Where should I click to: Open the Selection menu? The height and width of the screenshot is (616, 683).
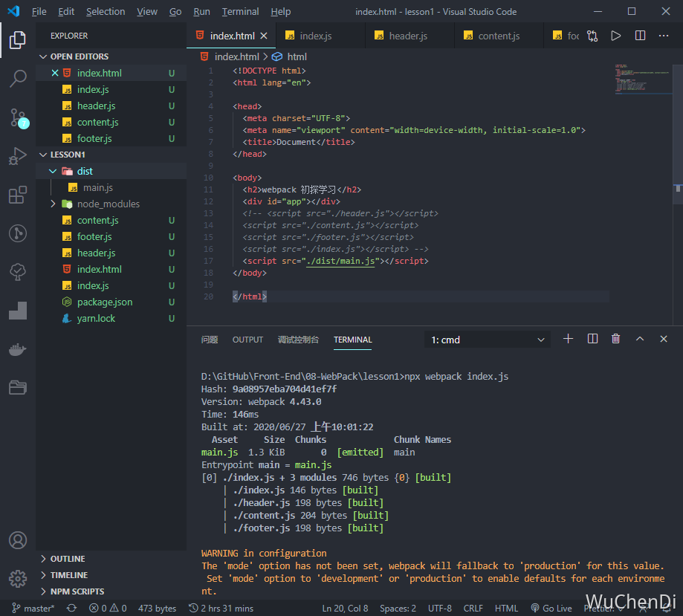[106, 12]
